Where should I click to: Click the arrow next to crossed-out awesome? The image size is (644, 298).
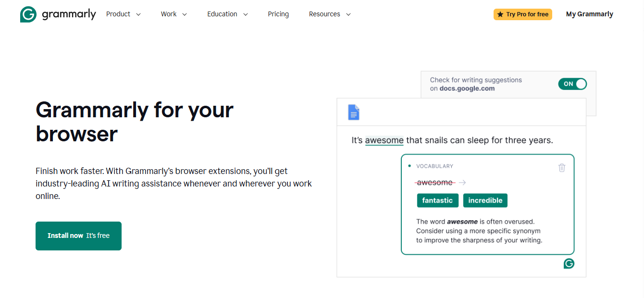(x=462, y=182)
